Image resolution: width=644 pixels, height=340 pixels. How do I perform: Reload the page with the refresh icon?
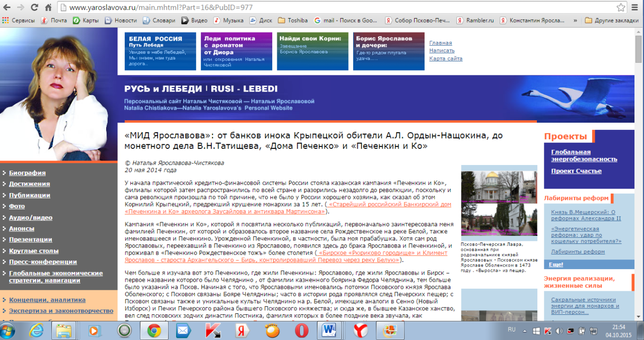[x=35, y=8]
